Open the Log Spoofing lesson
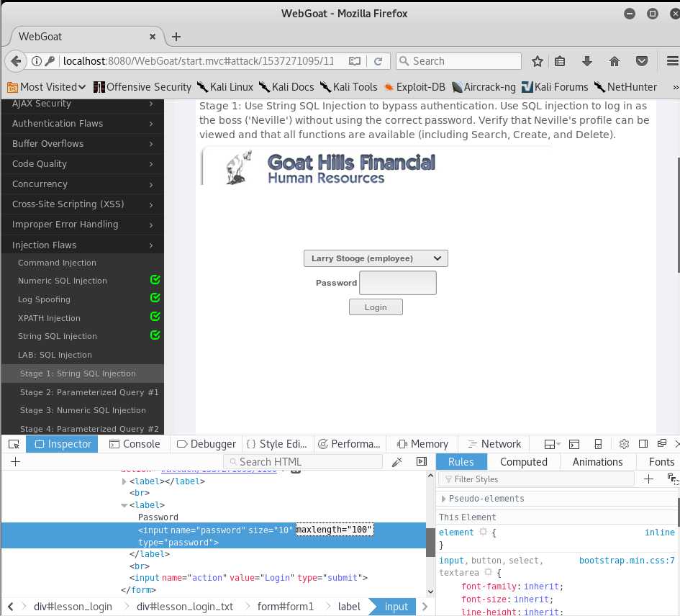680x616 pixels. point(44,299)
